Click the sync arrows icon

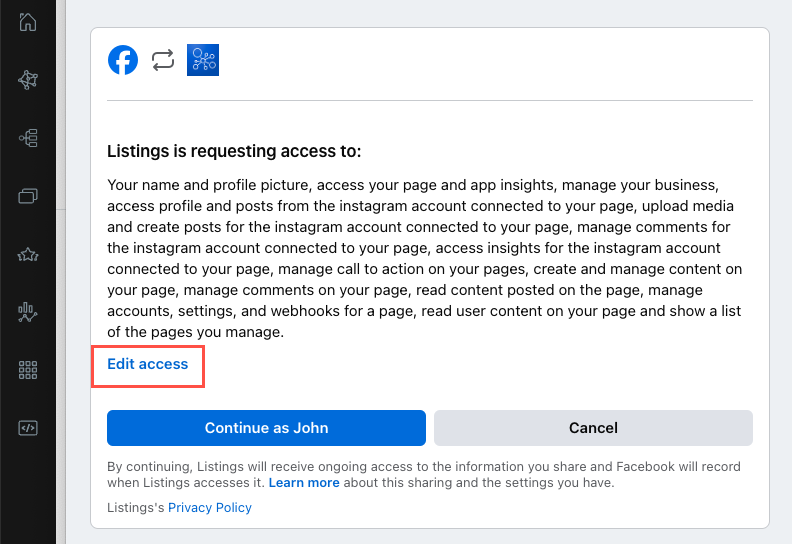coord(163,61)
